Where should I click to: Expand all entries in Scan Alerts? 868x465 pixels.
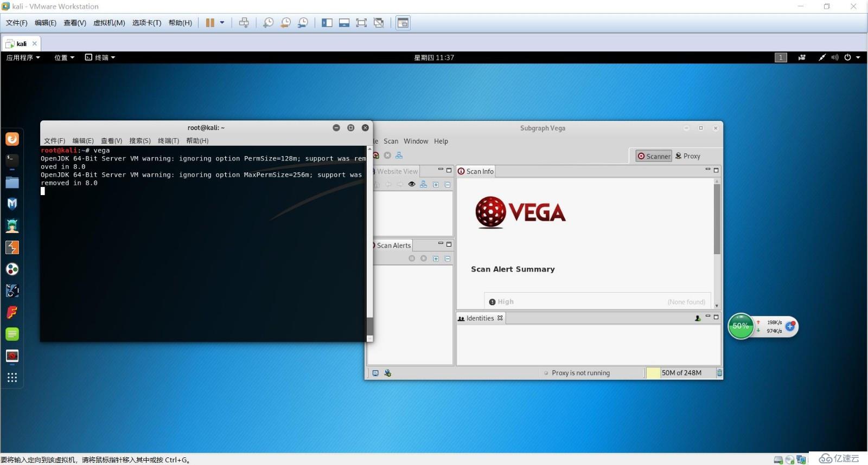(436, 259)
